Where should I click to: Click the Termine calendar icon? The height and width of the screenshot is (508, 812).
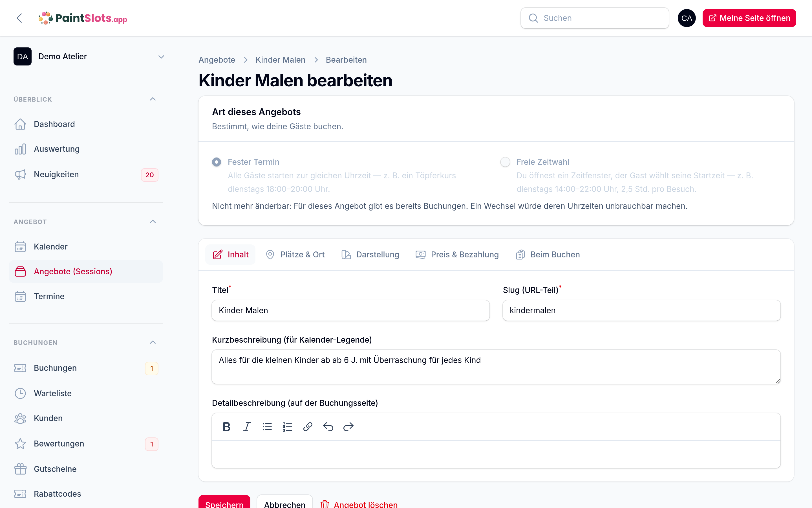coord(20,296)
